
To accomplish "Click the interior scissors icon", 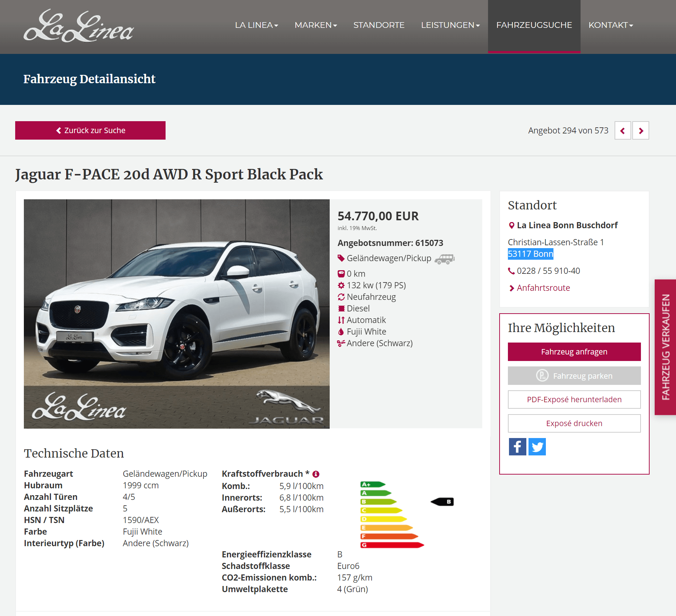I will click(341, 343).
